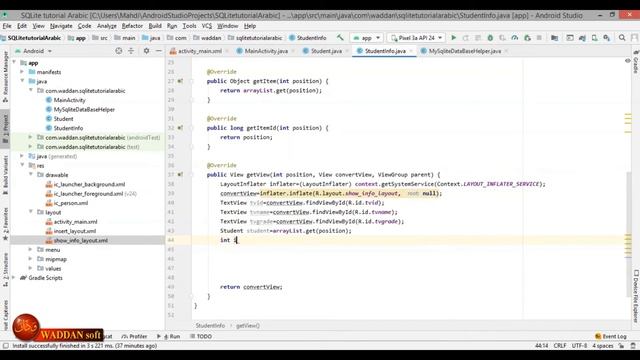Open the Android project view dropdown
This screenshot has width=640, height=360.
click(x=33, y=51)
